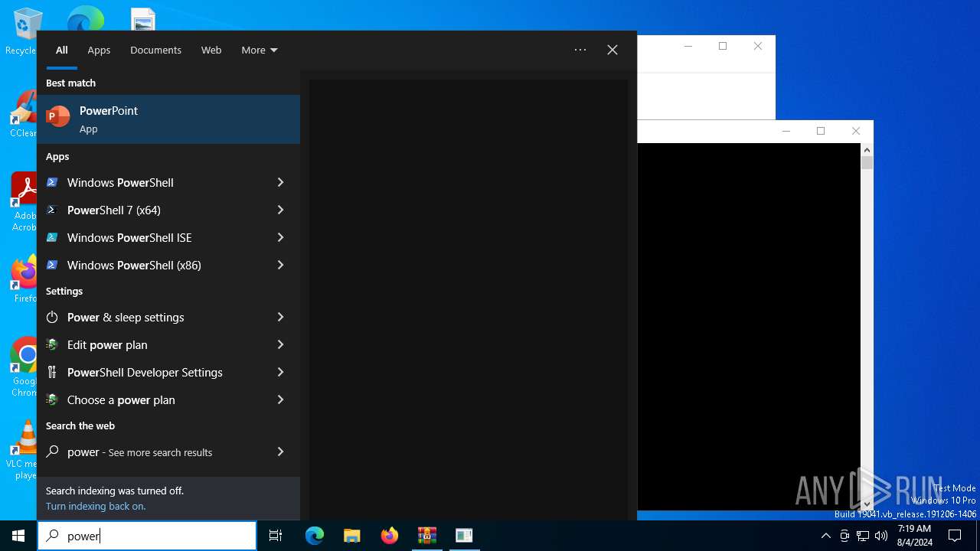The height and width of the screenshot is (551, 980).
Task: Expand PowerShell Developer Settings arrow
Action: point(280,372)
